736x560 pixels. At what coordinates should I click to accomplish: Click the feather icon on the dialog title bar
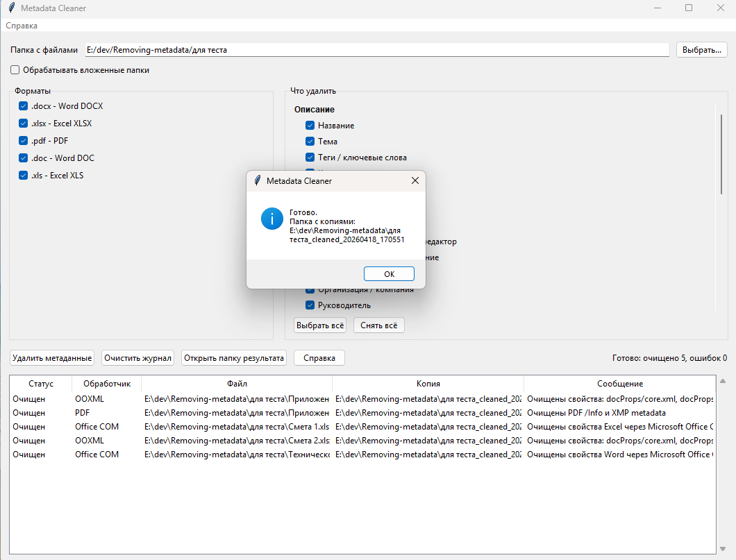coord(258,180)
